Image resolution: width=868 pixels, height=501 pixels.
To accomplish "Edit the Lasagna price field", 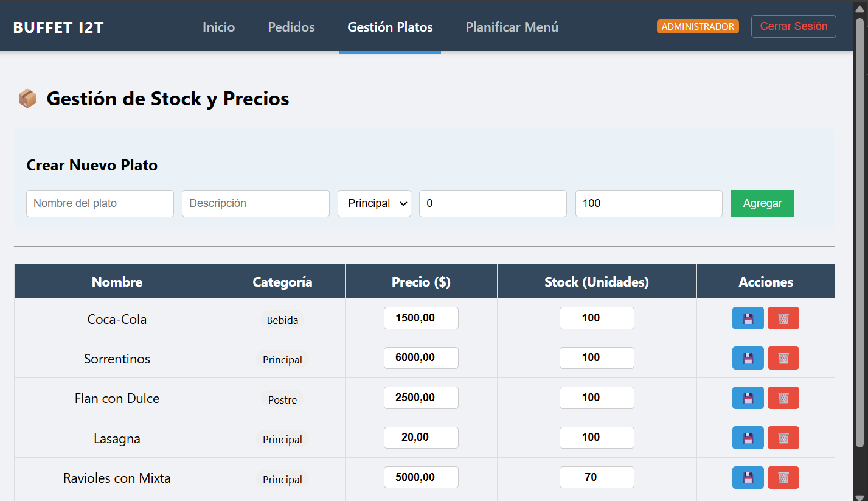I will point(421,438).
